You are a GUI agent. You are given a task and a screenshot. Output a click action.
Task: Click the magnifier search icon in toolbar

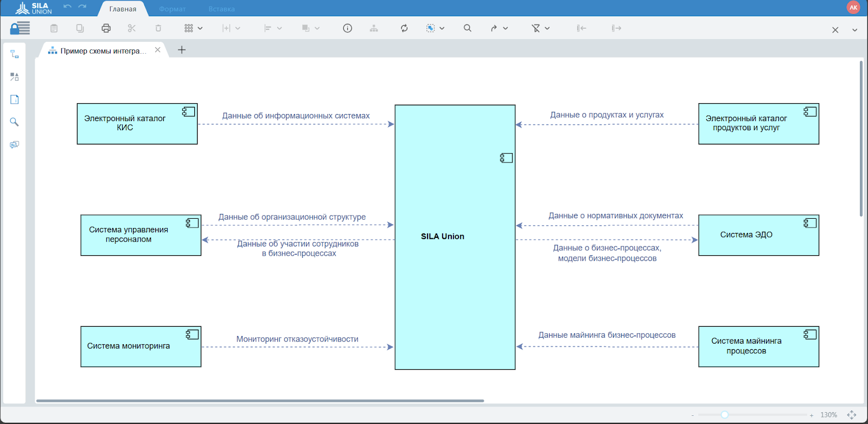point(467,28)
